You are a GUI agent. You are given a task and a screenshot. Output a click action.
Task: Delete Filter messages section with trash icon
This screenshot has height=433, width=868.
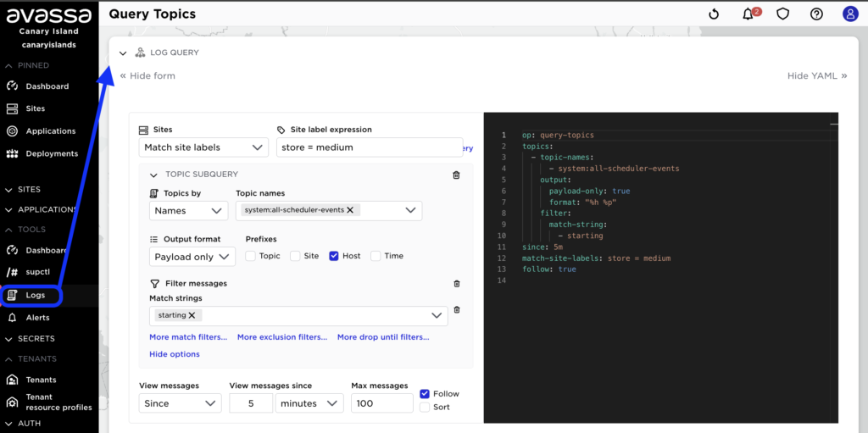click(x=457, y=284)
